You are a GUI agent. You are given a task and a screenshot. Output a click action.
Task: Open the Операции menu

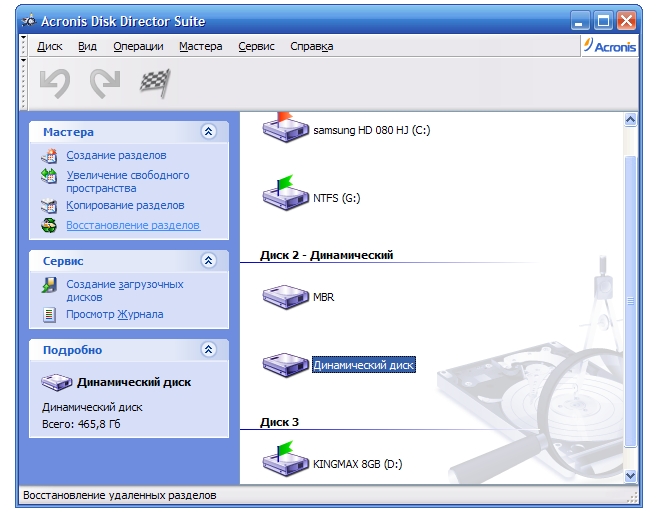click(x=138, y=46)
